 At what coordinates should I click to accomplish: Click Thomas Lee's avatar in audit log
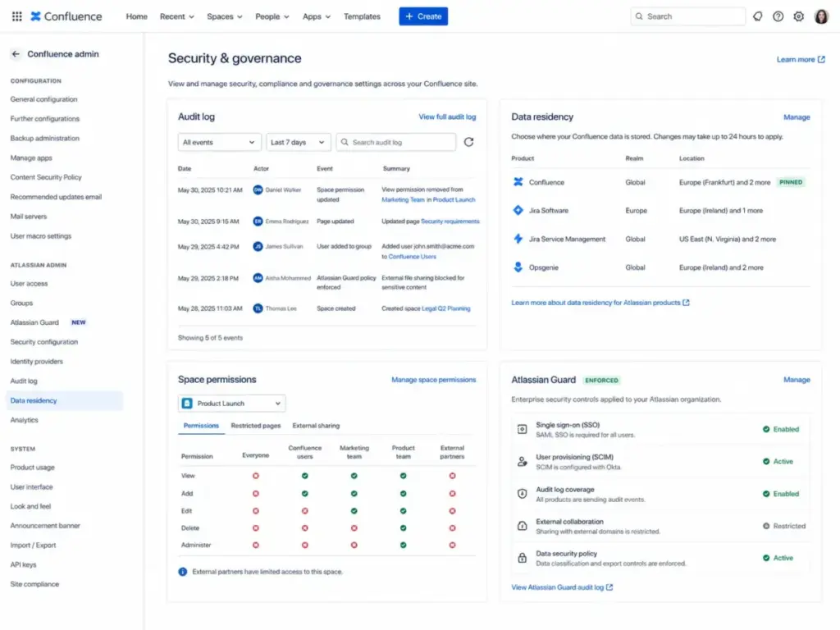coord(258,308)
